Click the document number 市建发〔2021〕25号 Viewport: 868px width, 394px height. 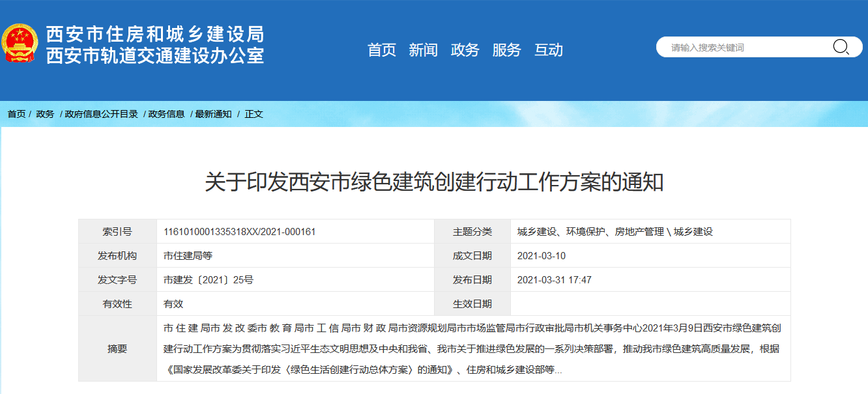pyautogui.click(x=208, y=280)
